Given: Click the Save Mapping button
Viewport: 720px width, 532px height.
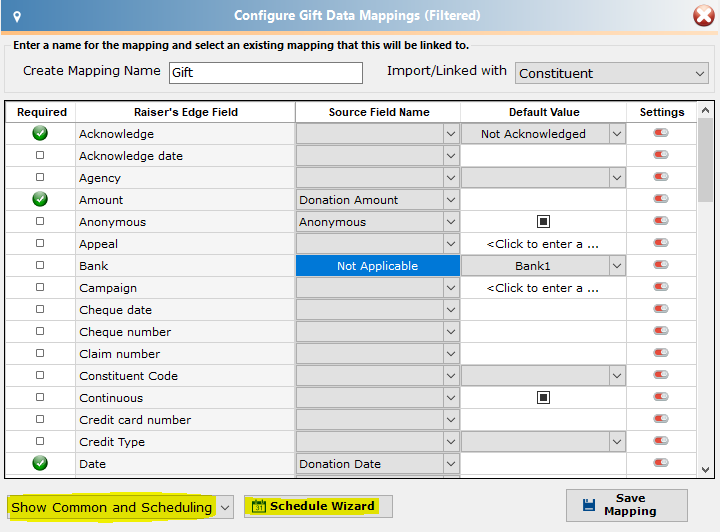Looking at the screenshot, I should (x=627, y=505).
